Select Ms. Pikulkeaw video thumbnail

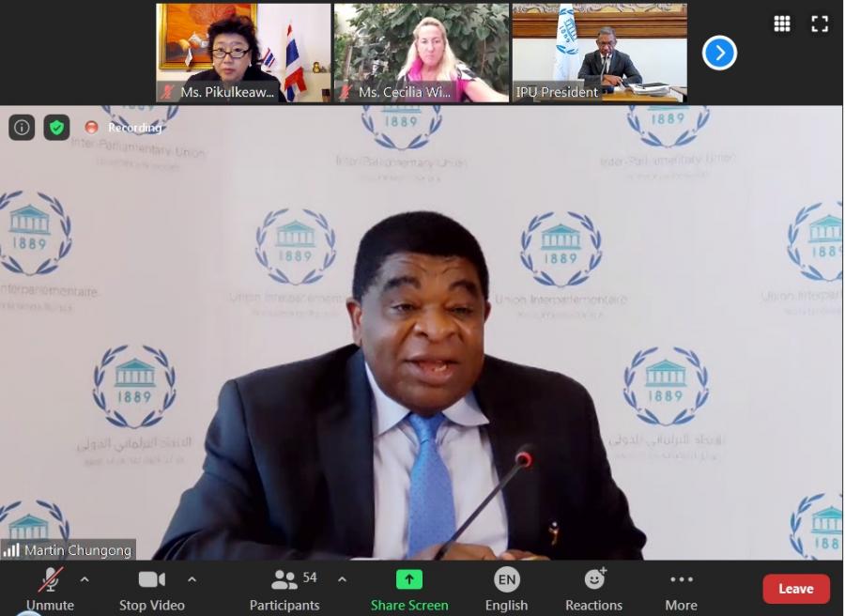coord(242,53)
